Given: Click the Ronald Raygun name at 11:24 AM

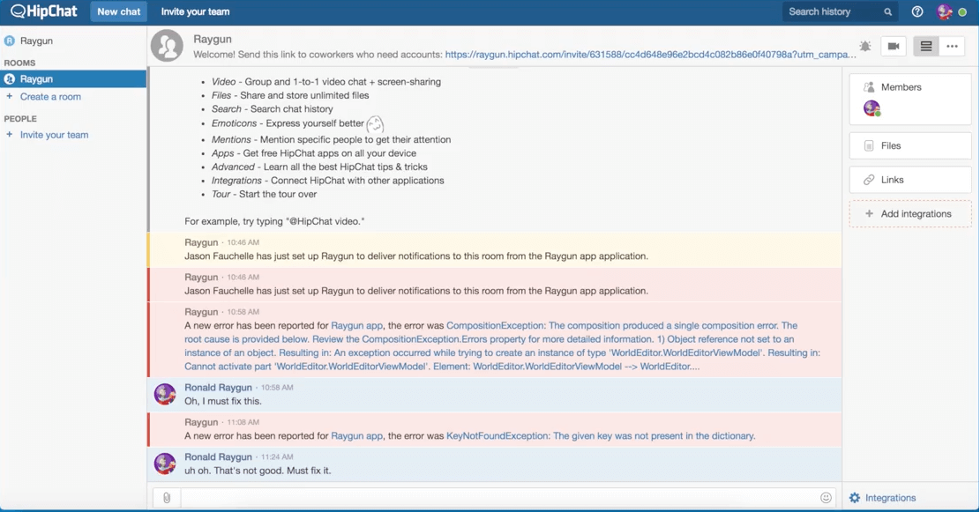Looking at the screenshot, I should (218, 456).
